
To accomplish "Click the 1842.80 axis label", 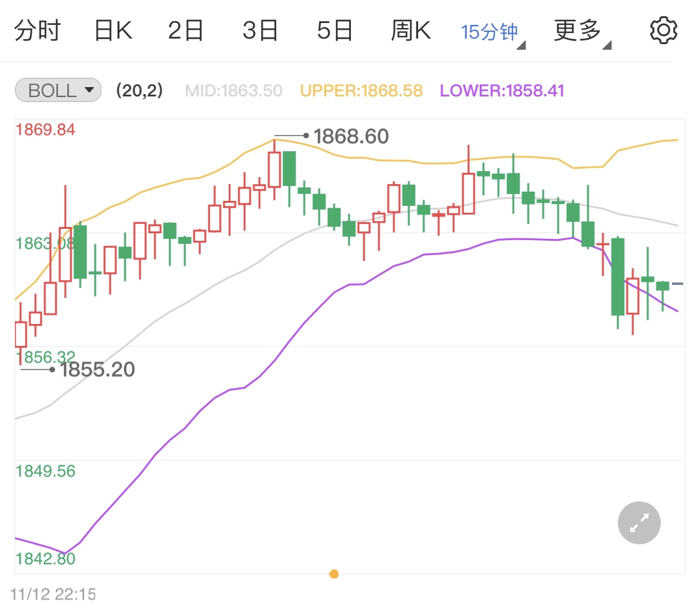I will click(x=45, y=559).
